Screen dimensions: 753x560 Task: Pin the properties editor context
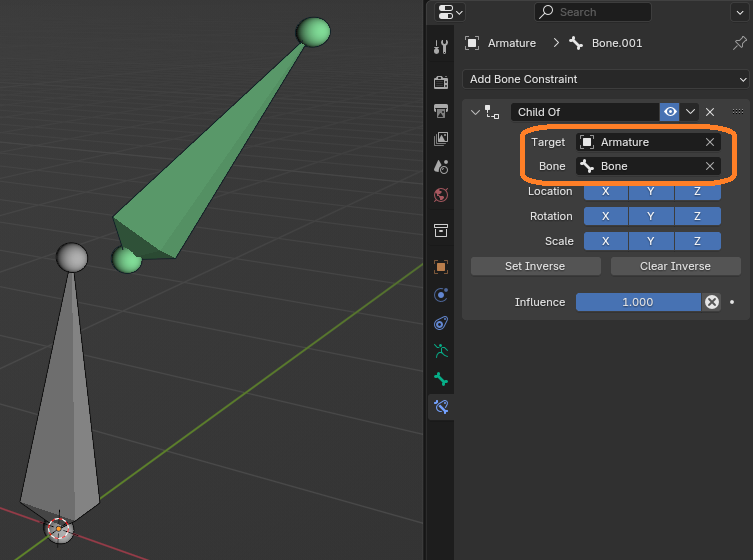pyautogui.click(x=740, y=43)
